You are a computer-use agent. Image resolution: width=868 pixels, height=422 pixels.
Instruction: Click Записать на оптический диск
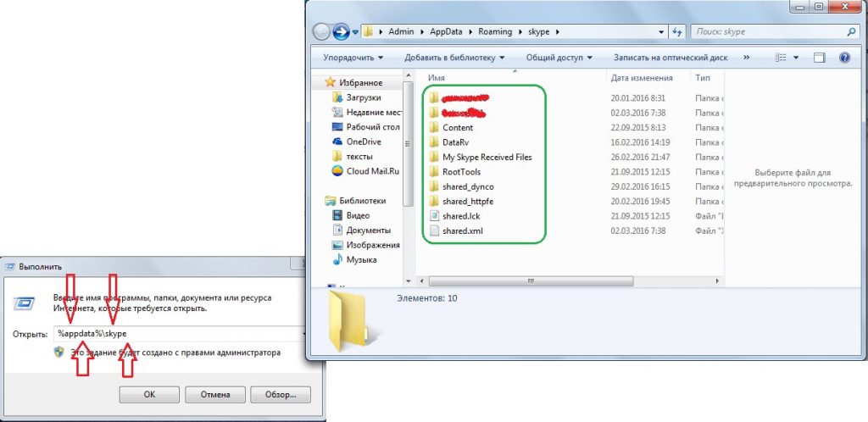[670, 58]
